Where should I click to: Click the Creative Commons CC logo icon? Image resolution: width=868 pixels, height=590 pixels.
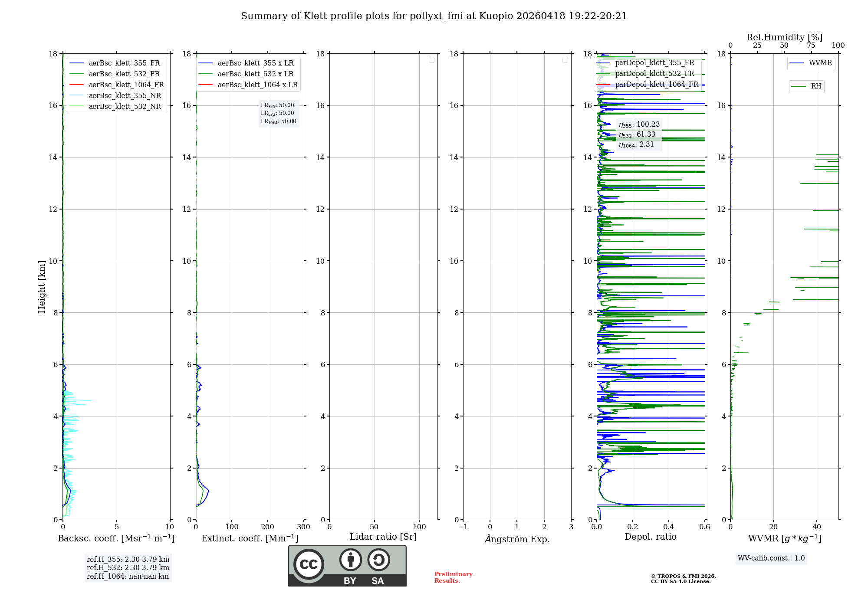(x=309, y=564)
